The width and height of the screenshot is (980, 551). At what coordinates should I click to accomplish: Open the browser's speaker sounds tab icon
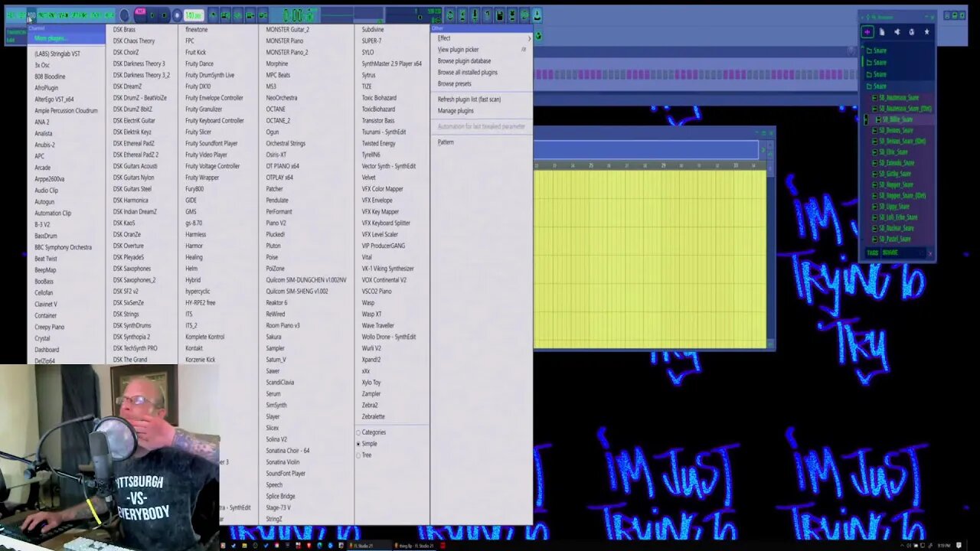[897, 32]
